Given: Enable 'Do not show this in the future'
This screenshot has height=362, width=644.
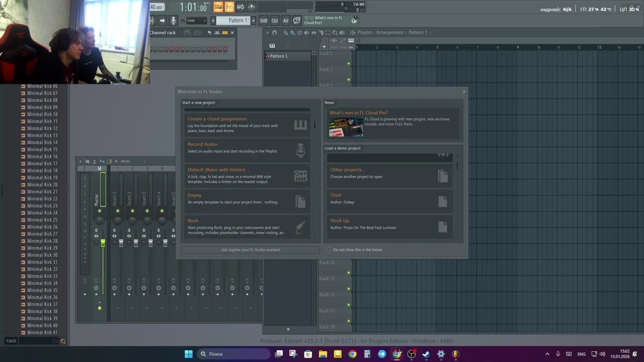Looking at the screenshot, I should [330, 250].
